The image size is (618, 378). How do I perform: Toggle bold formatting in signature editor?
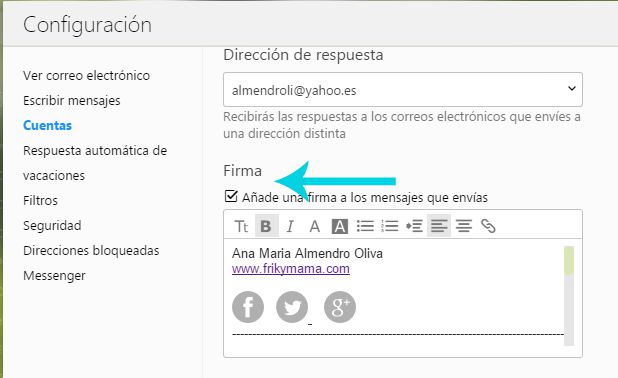[x=266, y=226]
